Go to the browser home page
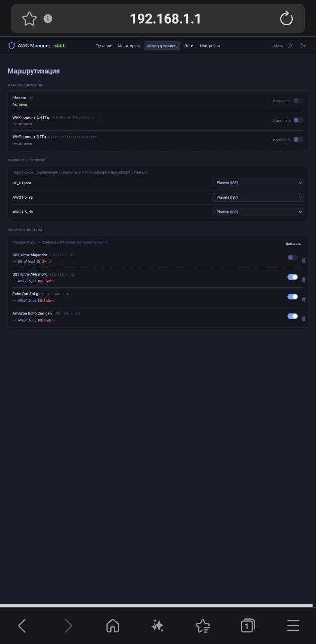316x644 pixels. (113, 625)
